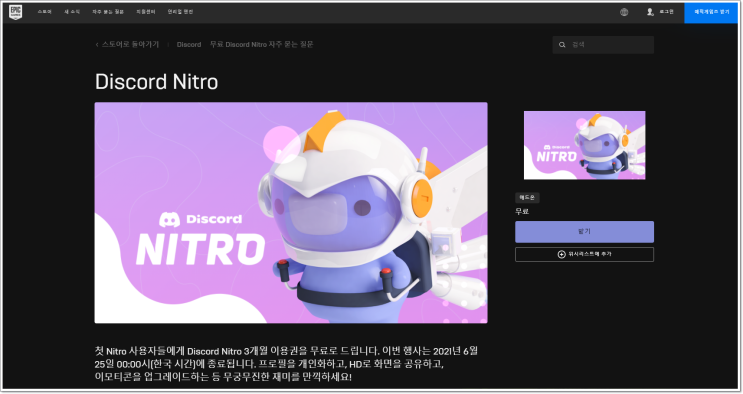Click the 애드온 tag label

point(527,198)
